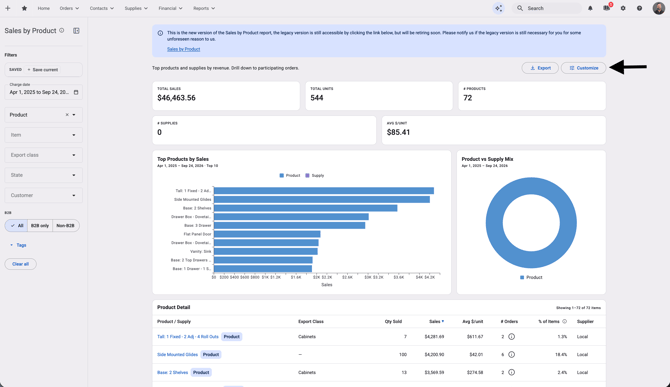The image size is (670, 387).
Task: Sort by the Export Class column header
Action: (x=311, y=321)
